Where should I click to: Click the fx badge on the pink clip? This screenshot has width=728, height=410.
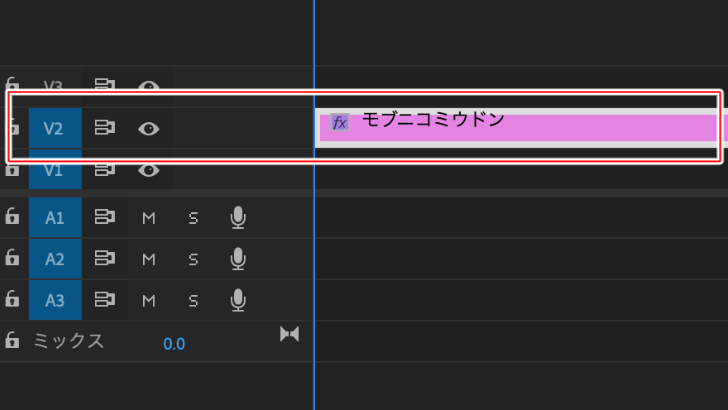tap(340, 123)
